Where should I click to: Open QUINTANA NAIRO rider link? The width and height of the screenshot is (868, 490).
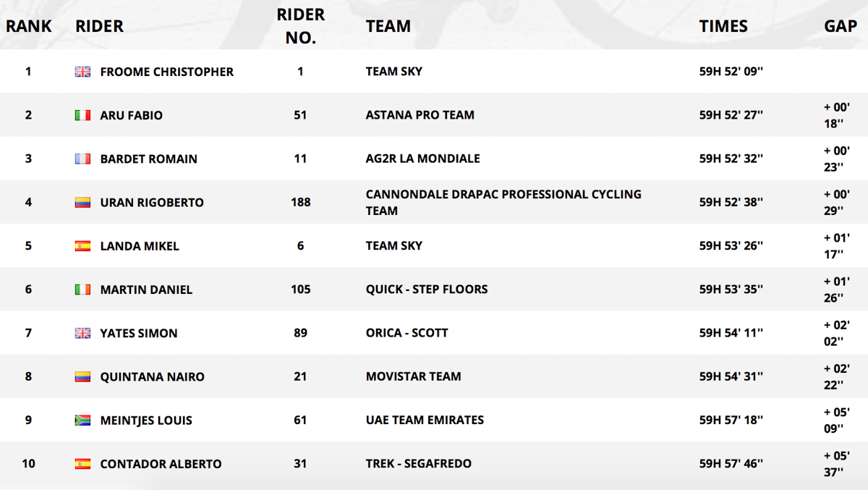click(153, 376)
